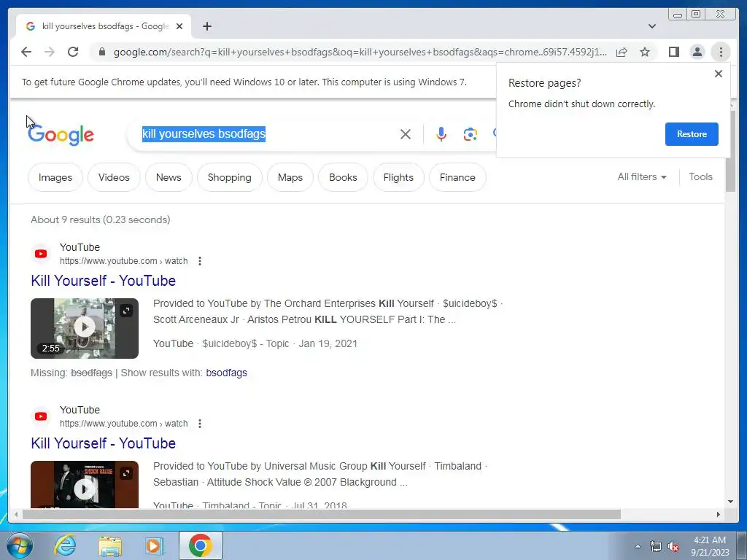The width and height of the screenshot is (747, 560).
Task: Click the vertical scrollbar thumb
Action: coord(731,151)
